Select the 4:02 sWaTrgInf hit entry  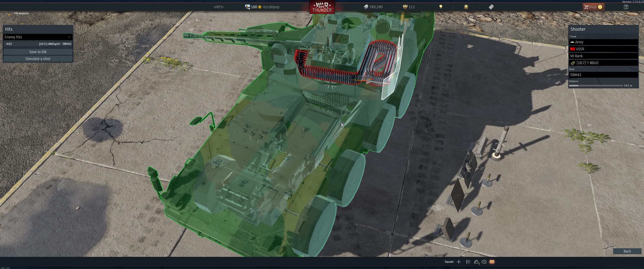pyautogui.click(x=38, y=44)
